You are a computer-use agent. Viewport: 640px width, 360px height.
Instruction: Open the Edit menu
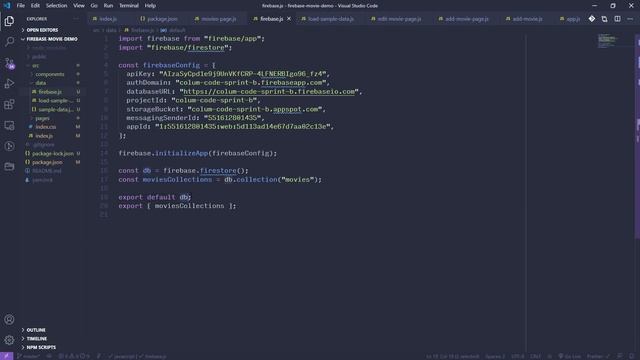[x=35, y=6]
